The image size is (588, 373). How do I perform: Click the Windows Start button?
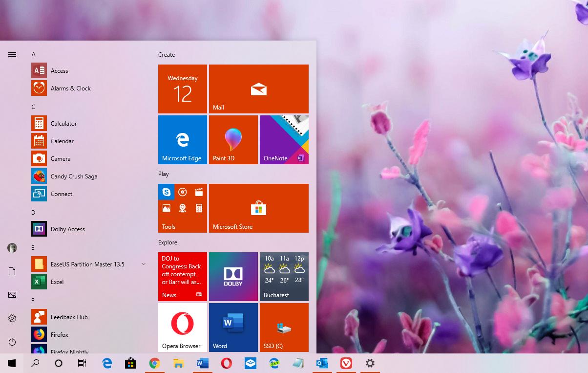pos(12,363)
